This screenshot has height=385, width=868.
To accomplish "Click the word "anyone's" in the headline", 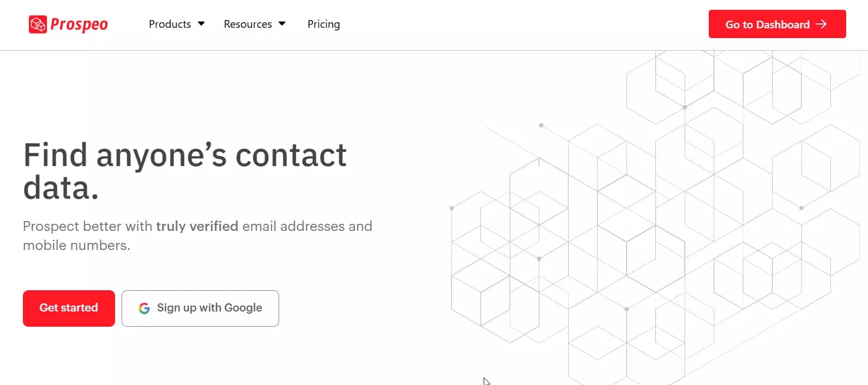I will point(161,155).
